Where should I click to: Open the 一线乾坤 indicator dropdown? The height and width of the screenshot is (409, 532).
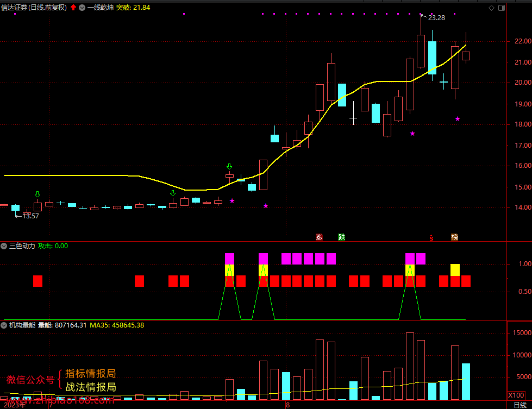(82, 8)
